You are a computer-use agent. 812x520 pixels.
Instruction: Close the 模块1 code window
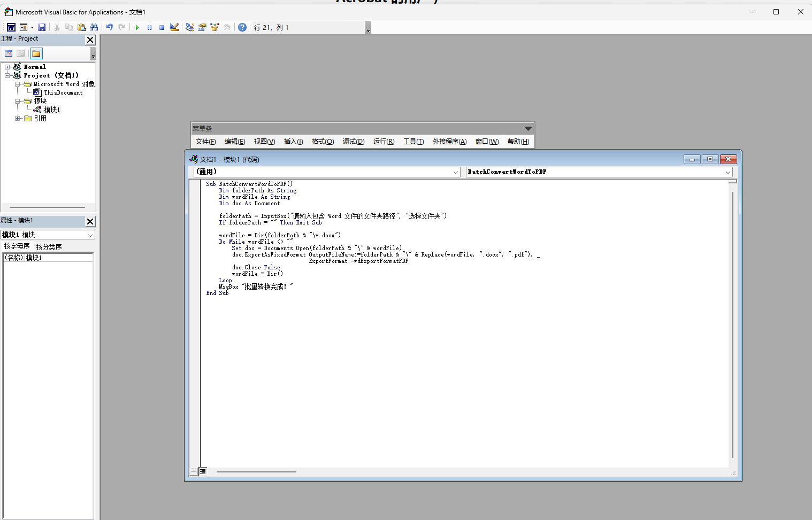(729, 159)
